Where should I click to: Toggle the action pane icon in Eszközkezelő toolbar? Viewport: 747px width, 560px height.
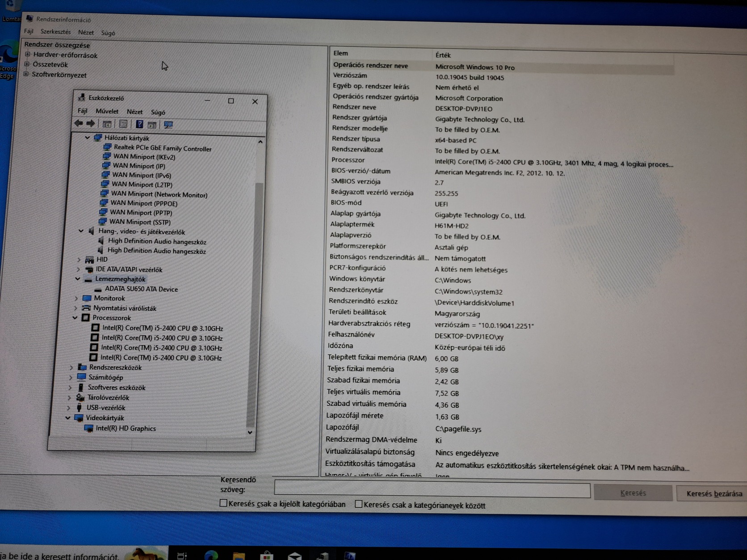coord(152,125)
